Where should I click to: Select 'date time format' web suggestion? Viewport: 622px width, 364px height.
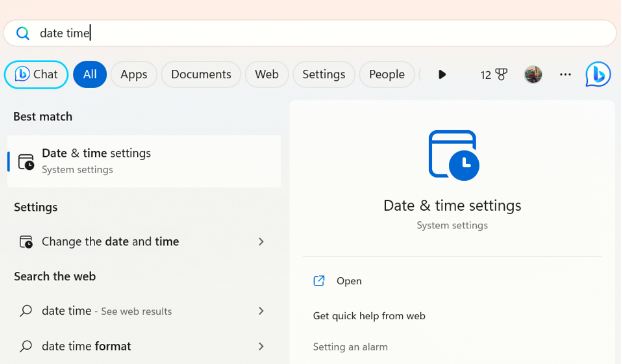(x=144, y=346)
